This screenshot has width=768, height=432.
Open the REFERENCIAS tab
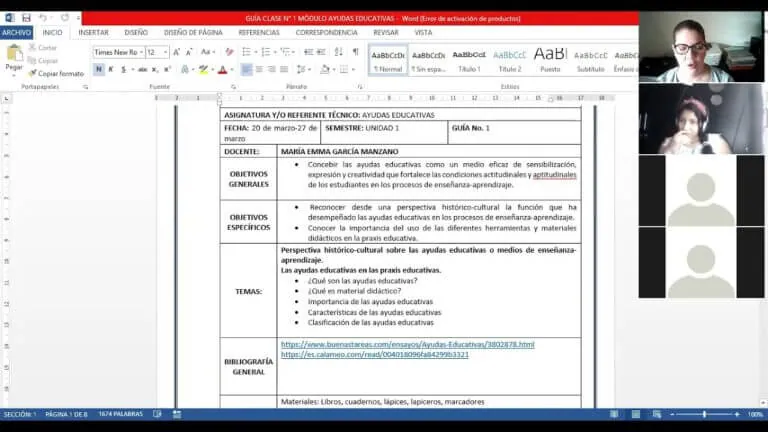click(x=259, y=32)
